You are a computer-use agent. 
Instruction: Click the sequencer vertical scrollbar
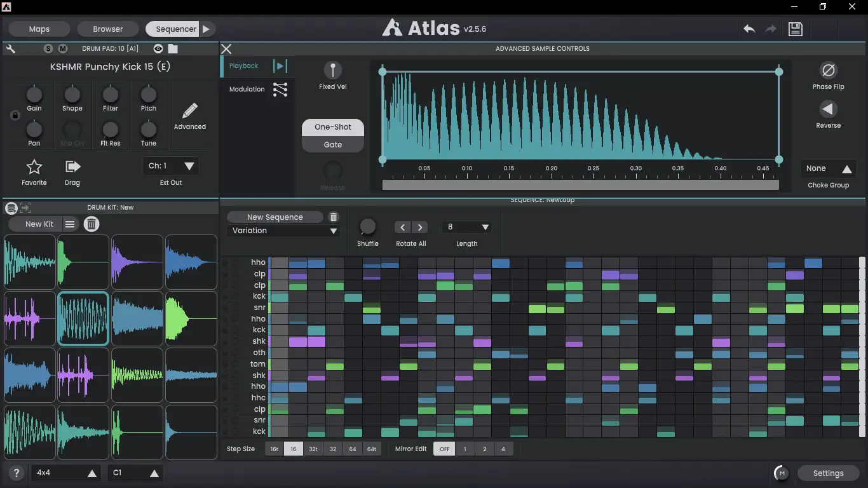click(862, 347)
